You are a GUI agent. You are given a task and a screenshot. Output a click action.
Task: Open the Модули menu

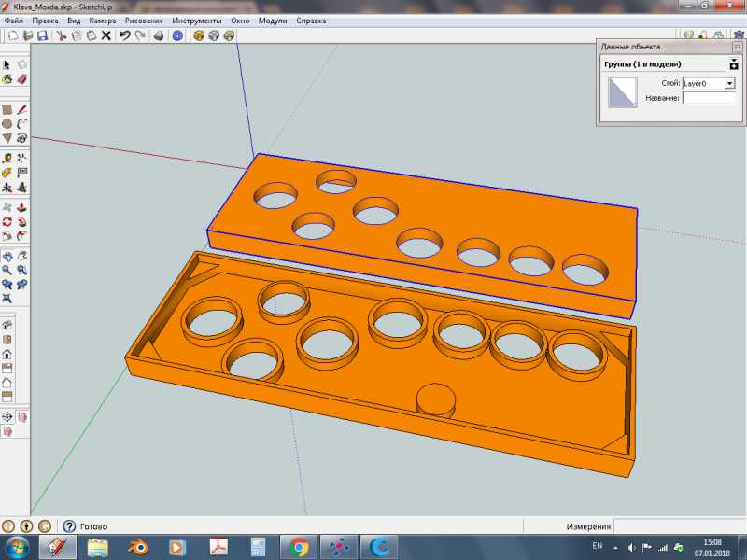pyautogui.click(x=273, y=21)
